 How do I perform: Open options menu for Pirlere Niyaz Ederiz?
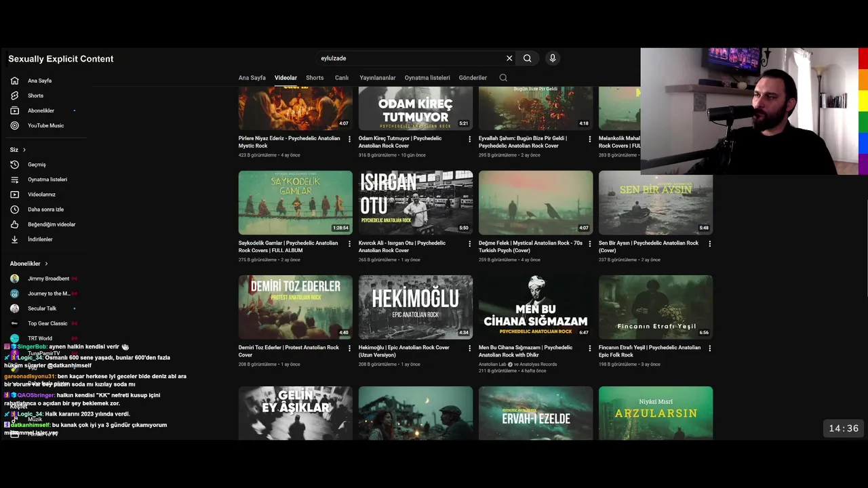coord(350,139)
